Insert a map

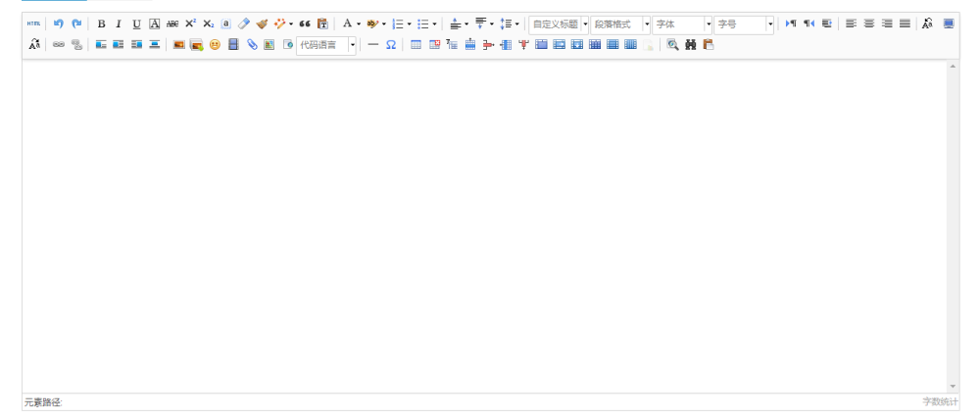pyautogui.click(x=269, y=45)
